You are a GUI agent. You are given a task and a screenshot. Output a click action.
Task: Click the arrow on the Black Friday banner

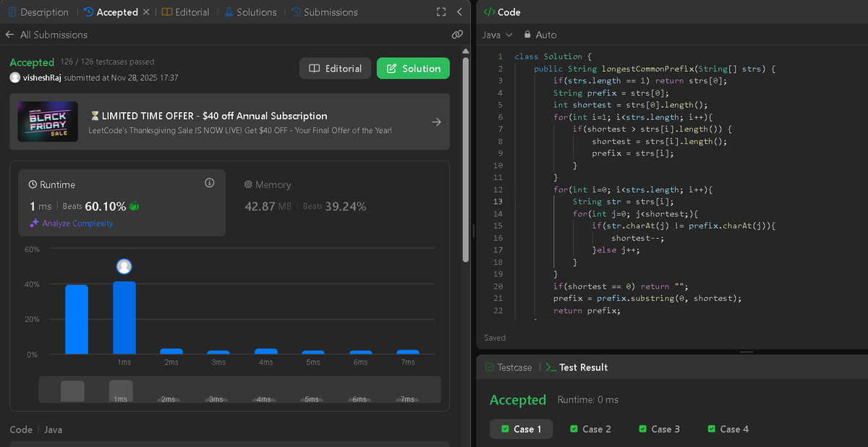point(436,122)
